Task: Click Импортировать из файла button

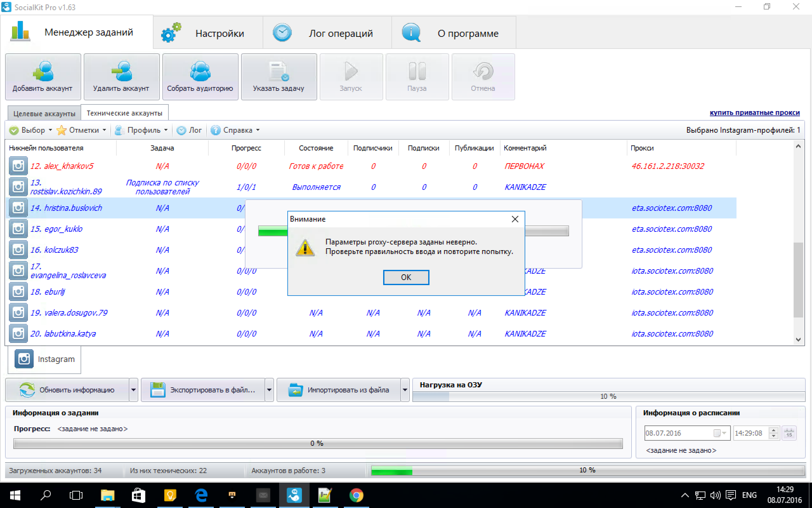Action: pos(339,390)
